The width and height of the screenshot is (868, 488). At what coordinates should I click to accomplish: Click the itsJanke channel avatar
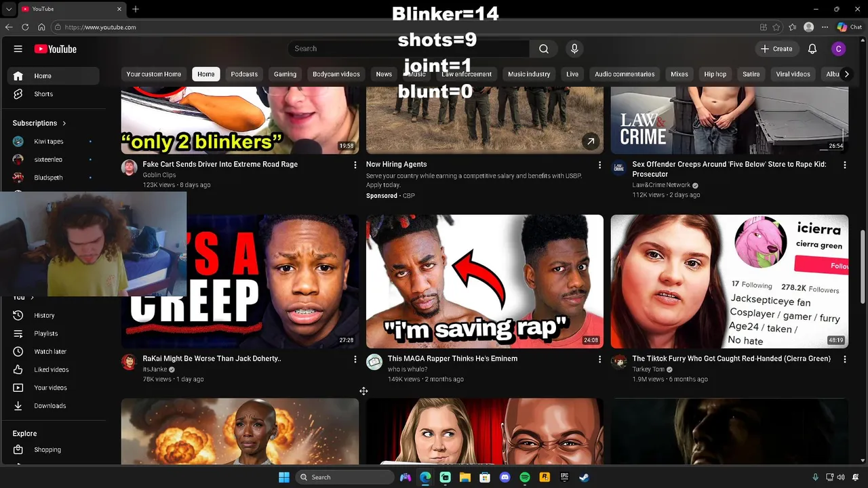(x=129, y=362)
